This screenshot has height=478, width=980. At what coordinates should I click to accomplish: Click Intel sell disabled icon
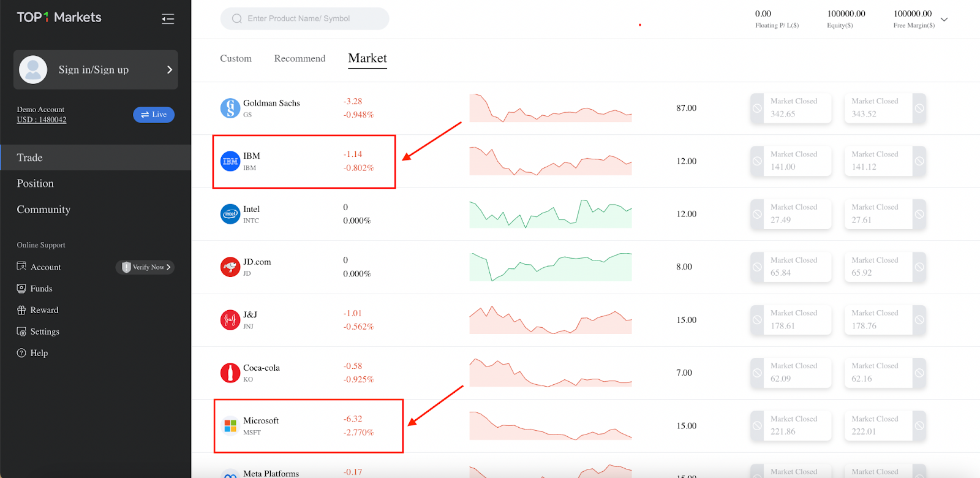757,214
